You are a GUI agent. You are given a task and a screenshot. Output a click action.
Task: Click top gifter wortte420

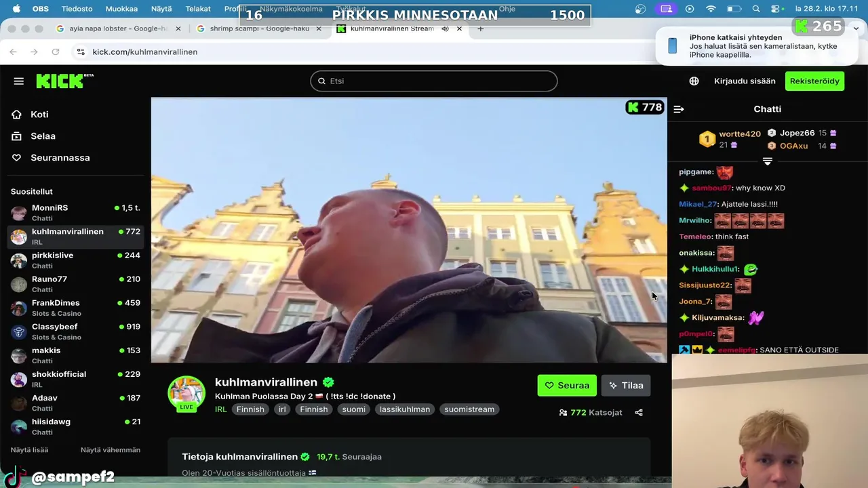[x=739, y=134]
